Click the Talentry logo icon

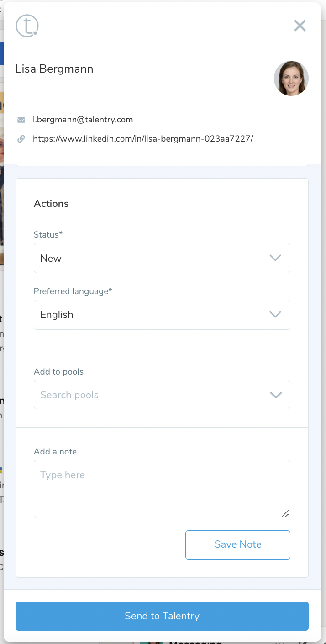(27, 26)
